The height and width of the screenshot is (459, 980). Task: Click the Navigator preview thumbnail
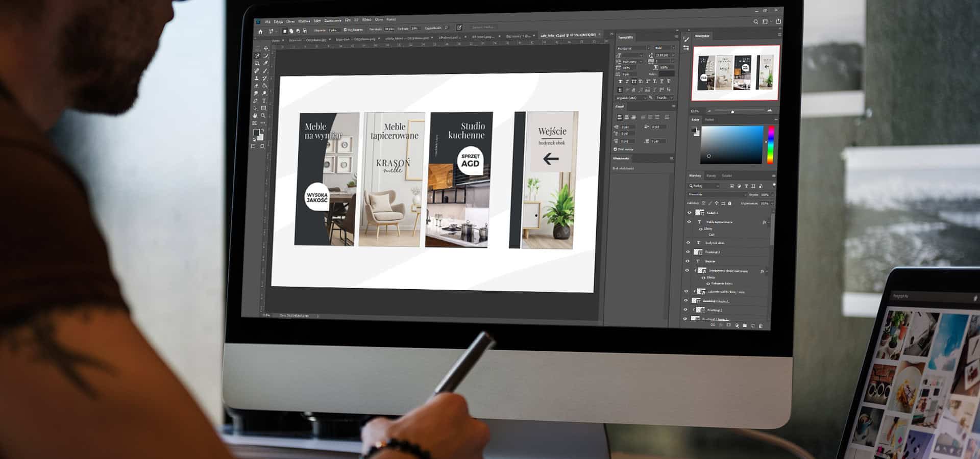click(735, 73)
